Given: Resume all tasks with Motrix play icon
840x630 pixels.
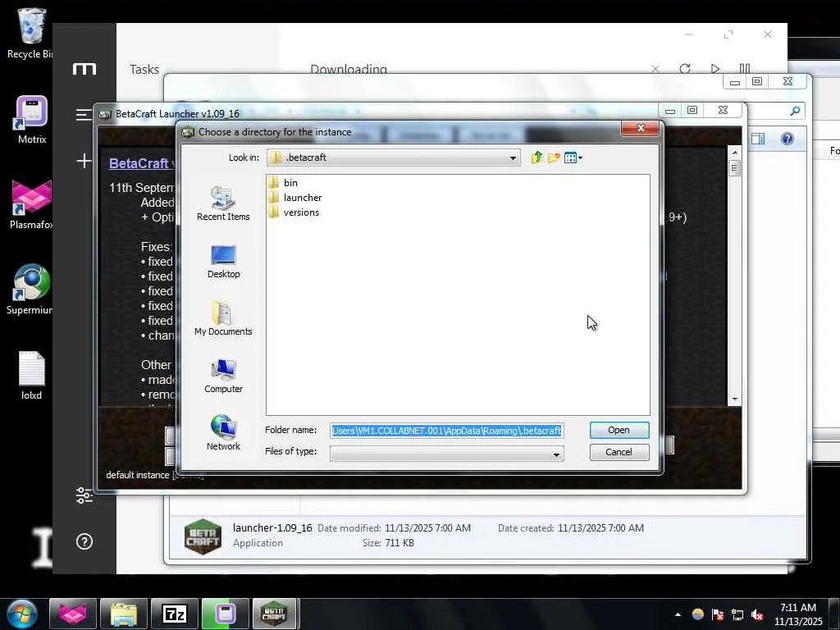Looking at the screenshot, I should pyautogui.click(x=714, y=69).
